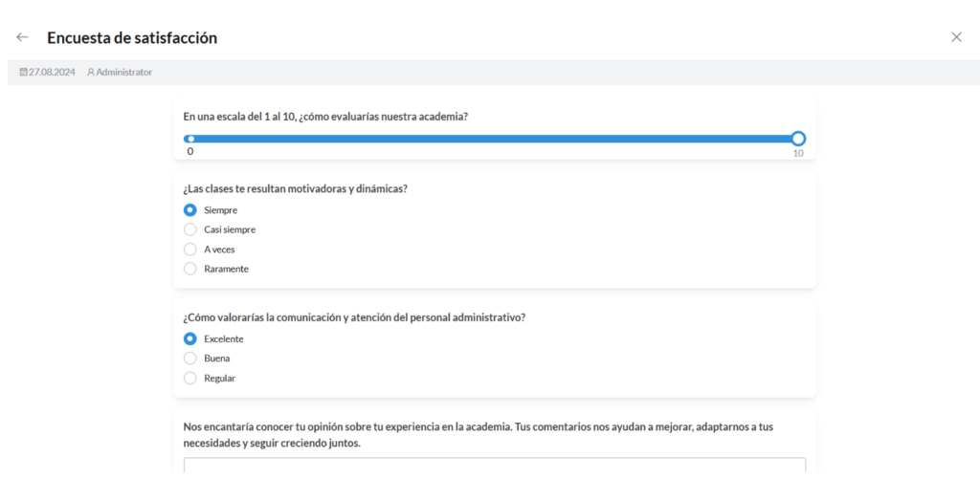Click the slider handle at value 10
This screenshot has height=479, width=980.
(798, 139)
